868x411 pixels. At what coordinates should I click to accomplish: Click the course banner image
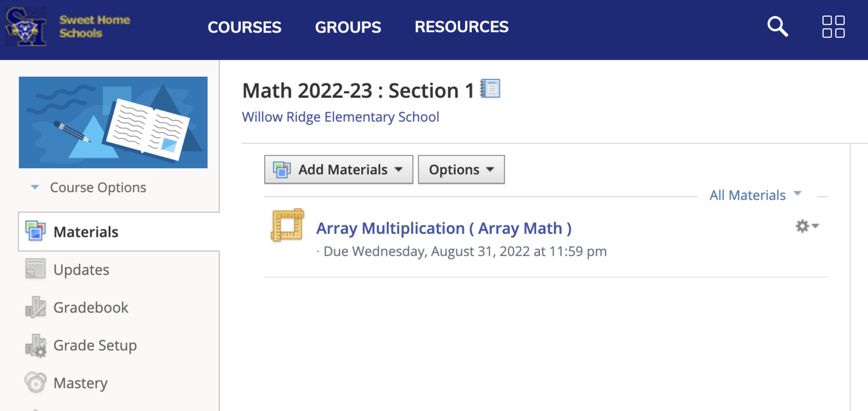[113, 122]
